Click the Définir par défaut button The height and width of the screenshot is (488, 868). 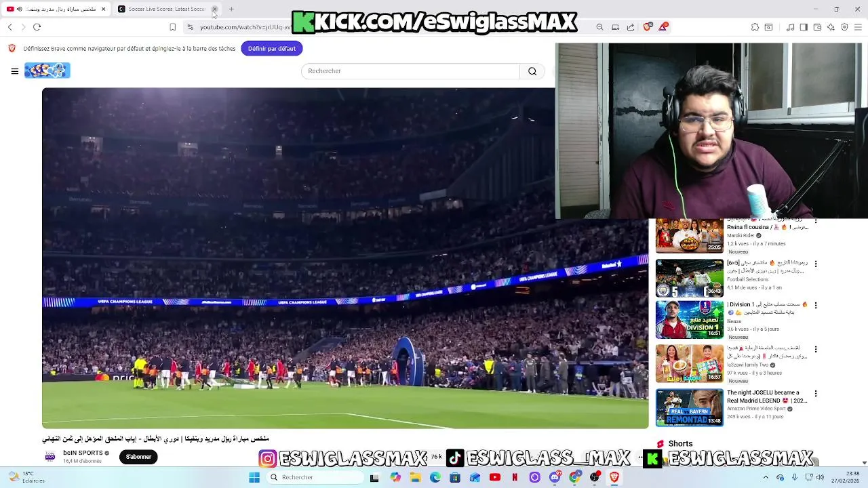[x=271, y=49]
